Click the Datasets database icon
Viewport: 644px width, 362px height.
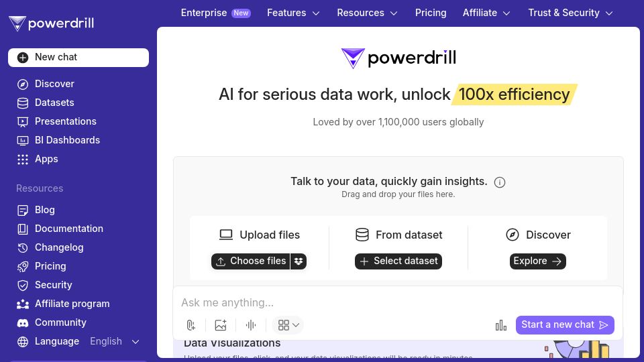click(23, 103)
